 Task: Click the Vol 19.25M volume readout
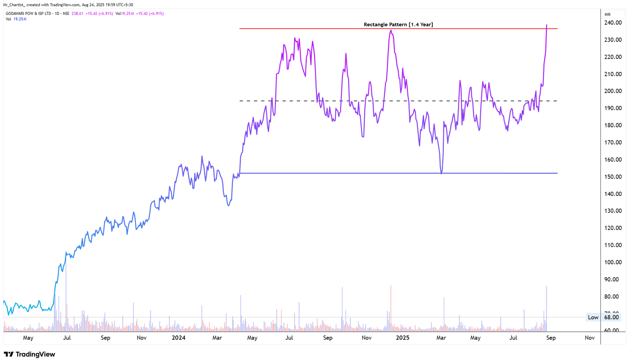pos(16,18)
